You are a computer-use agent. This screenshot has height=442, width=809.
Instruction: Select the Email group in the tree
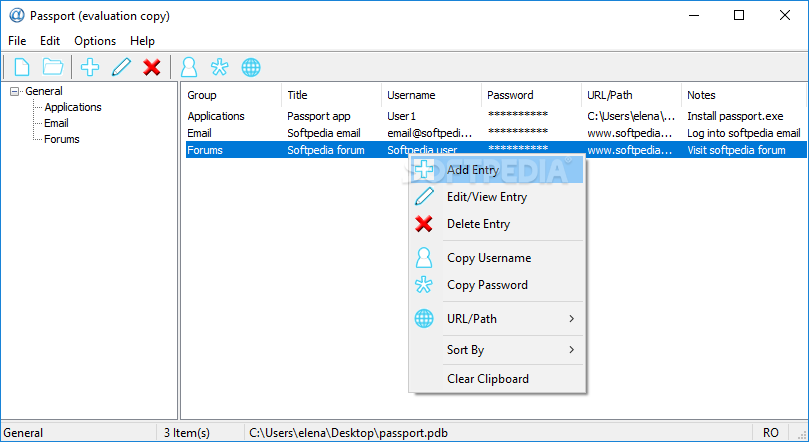click(56, 123)
